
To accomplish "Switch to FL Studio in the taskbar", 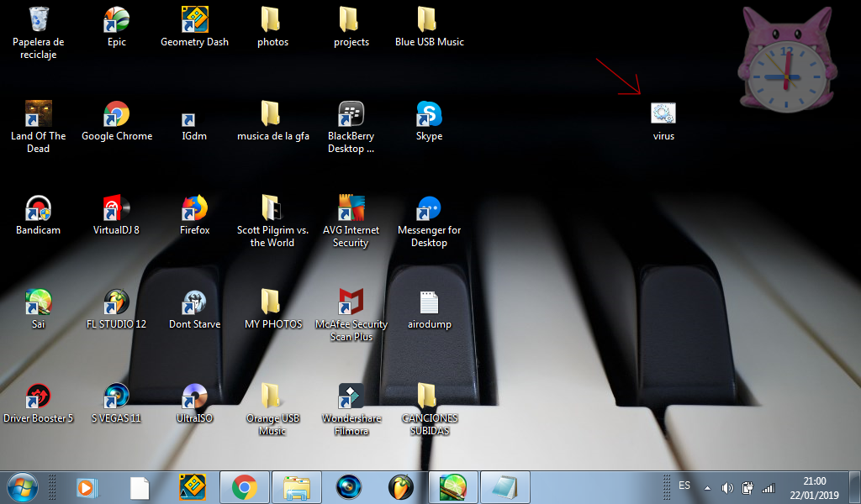I will point(401,487).
